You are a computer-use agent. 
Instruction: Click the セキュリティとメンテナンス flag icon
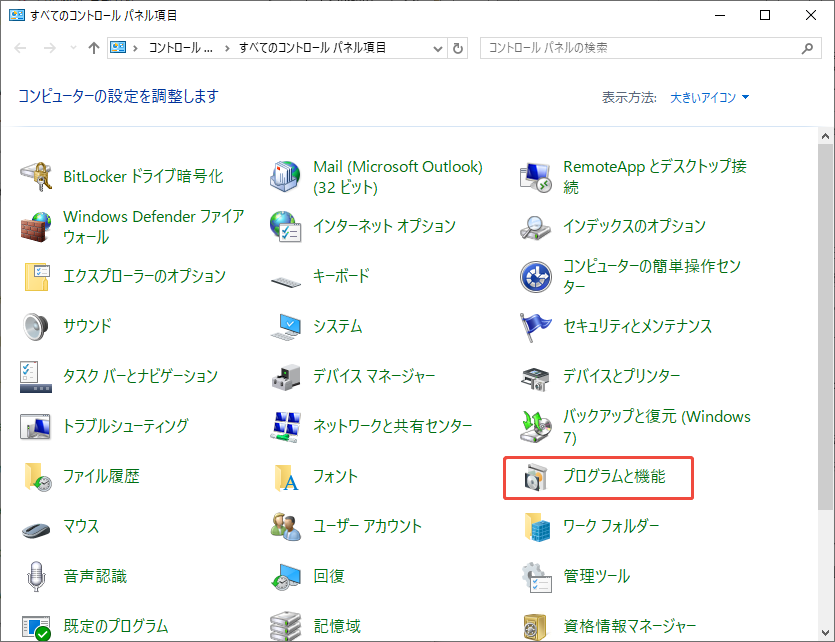click(x=536, y=326)
